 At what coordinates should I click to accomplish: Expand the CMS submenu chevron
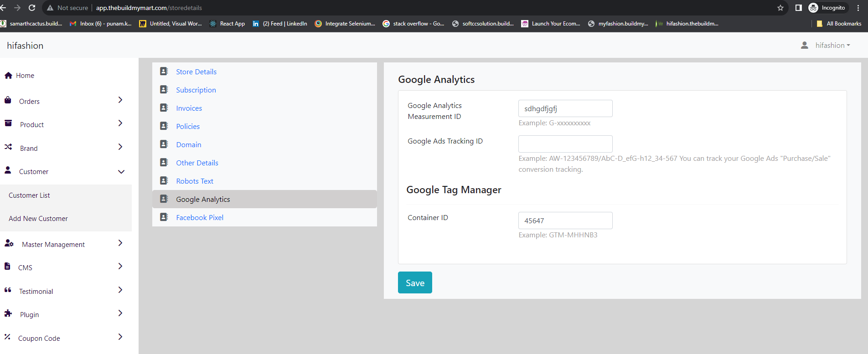(x=120, y=267)
